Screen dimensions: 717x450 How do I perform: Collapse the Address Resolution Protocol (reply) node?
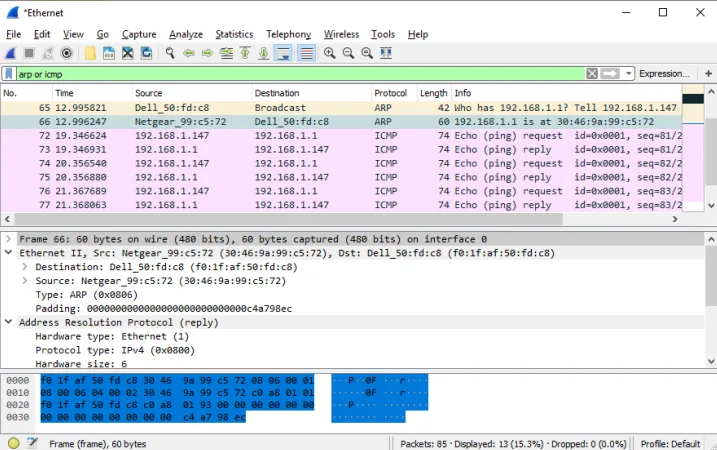point(8,322)
